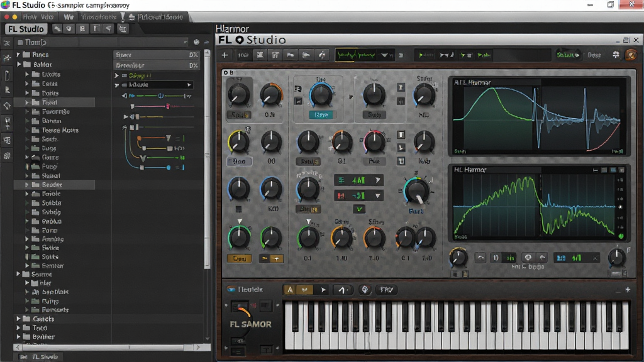
Task: Click the orange knob icon in Harmor toolbar
Action: pyautogui.click(x=630, y=55)
